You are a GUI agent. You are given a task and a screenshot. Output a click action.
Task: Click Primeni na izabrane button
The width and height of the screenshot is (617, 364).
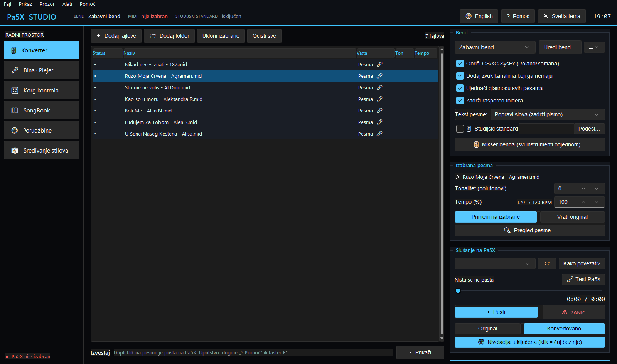496,217
